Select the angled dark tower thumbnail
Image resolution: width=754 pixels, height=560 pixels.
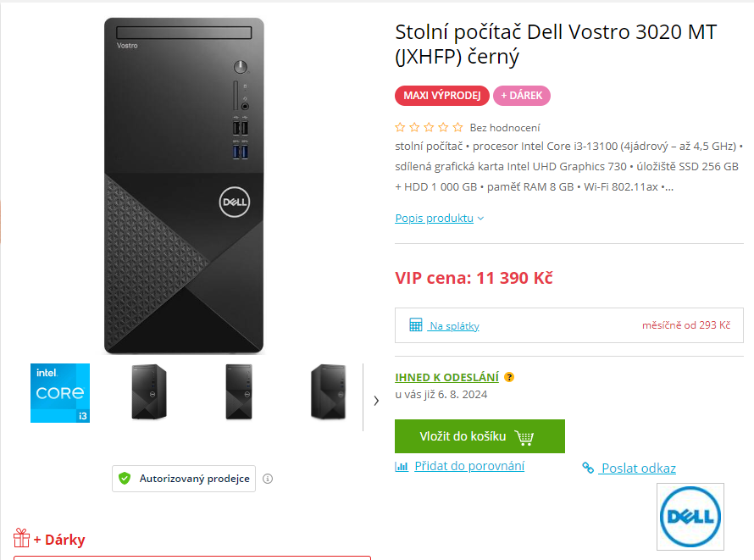pos(328,392)
